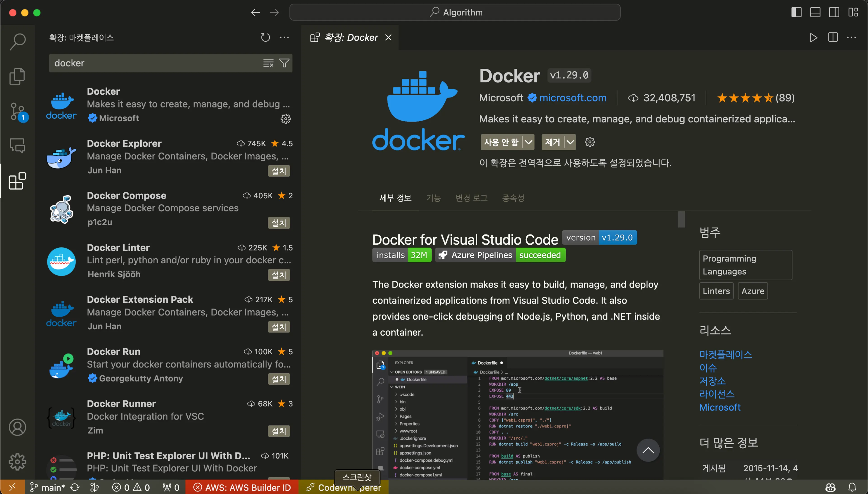This screenshot has height=494, width=868.
Task: Click the Algorithm command center search
Action: tap(455, 12)
